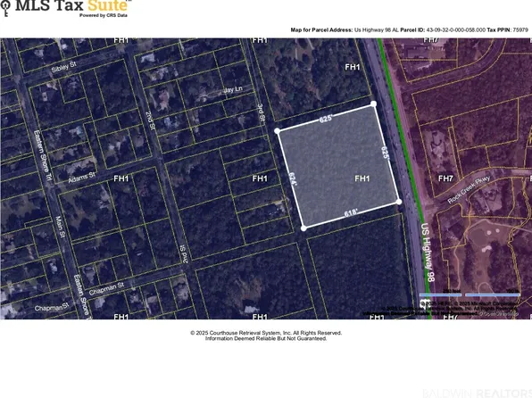Click the 'Sibley St' street label
Screen dimensions: 532x398
(63, 67)
